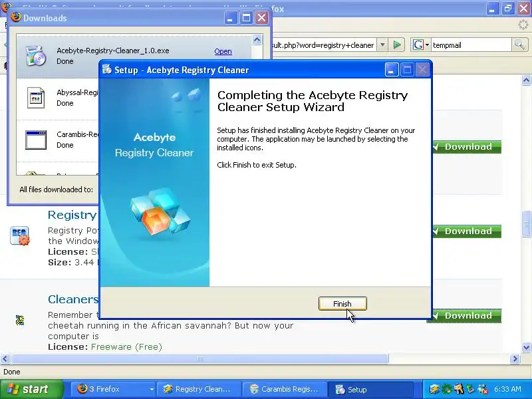Screen dimensions: 532x399
Task: Open the Google search engine selector dropdown
Action: [421, 45]
